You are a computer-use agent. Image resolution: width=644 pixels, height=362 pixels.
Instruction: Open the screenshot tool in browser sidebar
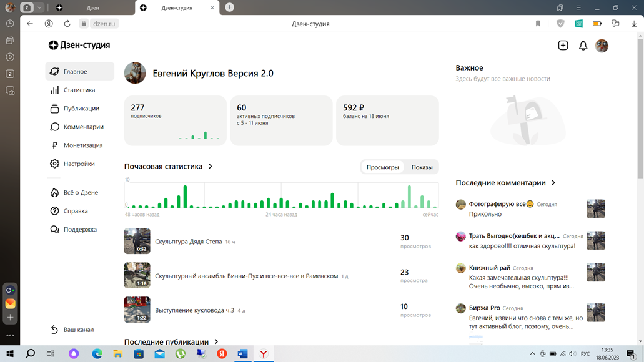click(x=10, y=90)
